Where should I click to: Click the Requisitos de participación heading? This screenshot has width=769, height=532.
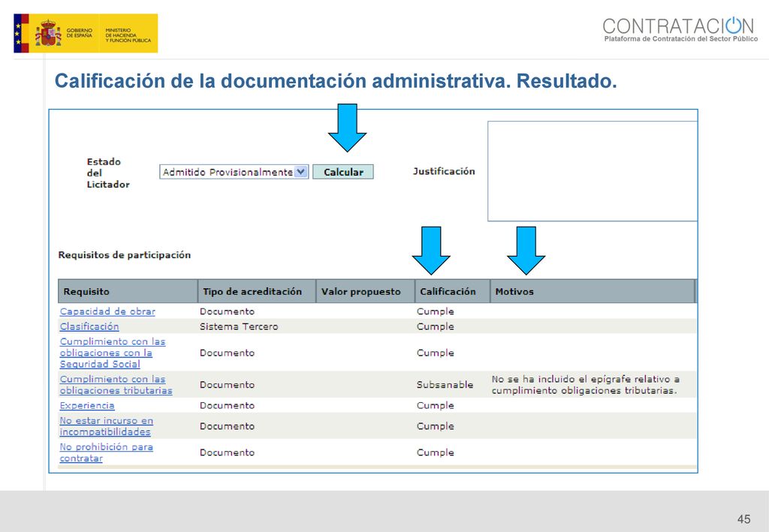125,254
